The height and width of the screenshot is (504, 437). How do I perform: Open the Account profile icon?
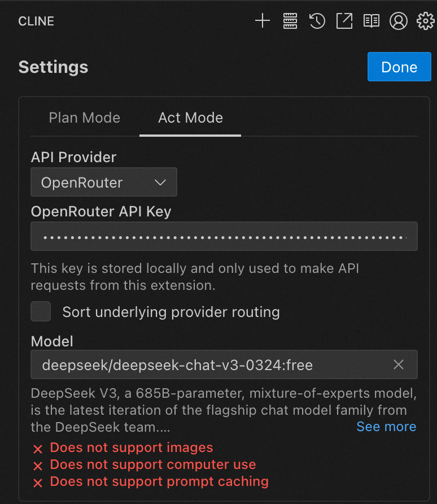tap(398, 21)
